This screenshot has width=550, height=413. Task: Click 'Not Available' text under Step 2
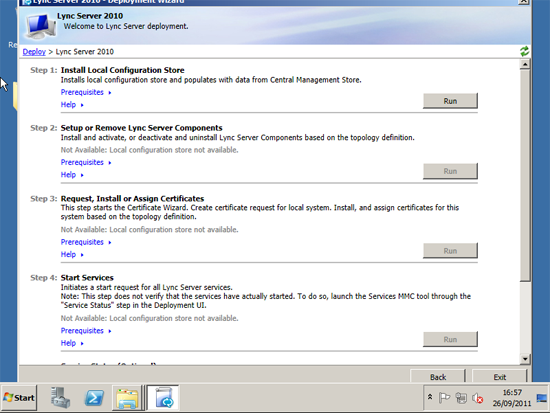click(x=149, y=150)
